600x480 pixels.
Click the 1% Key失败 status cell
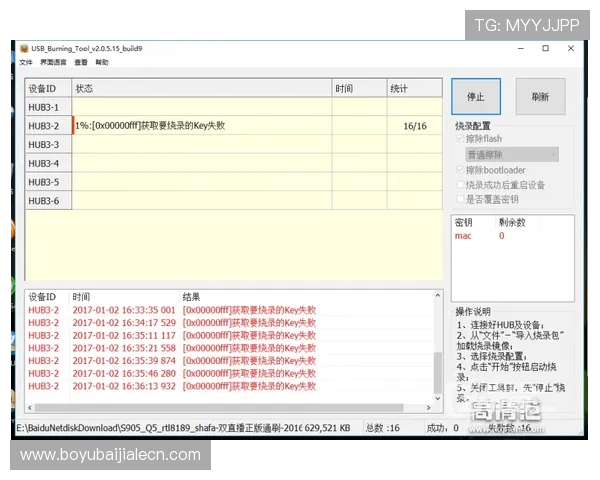[x=202, y=126]
